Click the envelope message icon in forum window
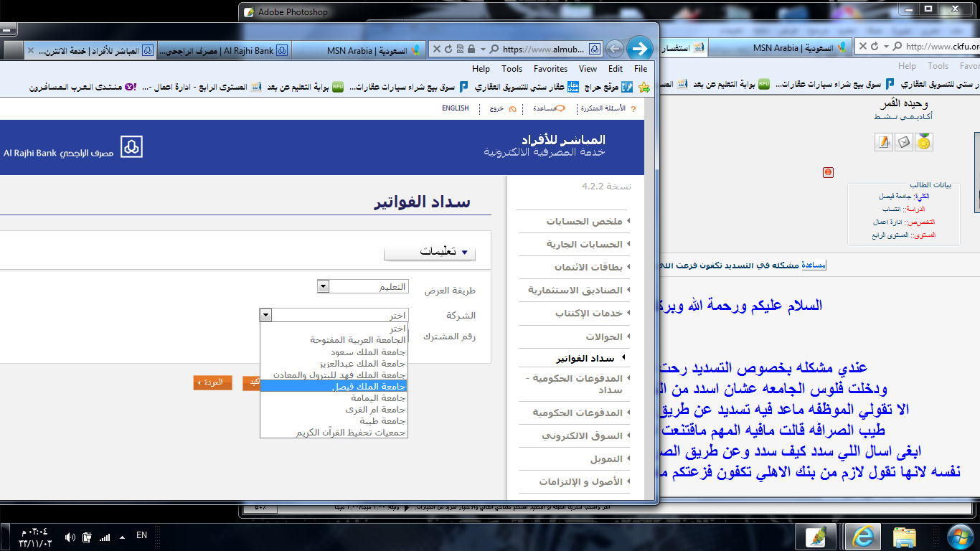The image size is (980, 551). (x=904, y=142)
